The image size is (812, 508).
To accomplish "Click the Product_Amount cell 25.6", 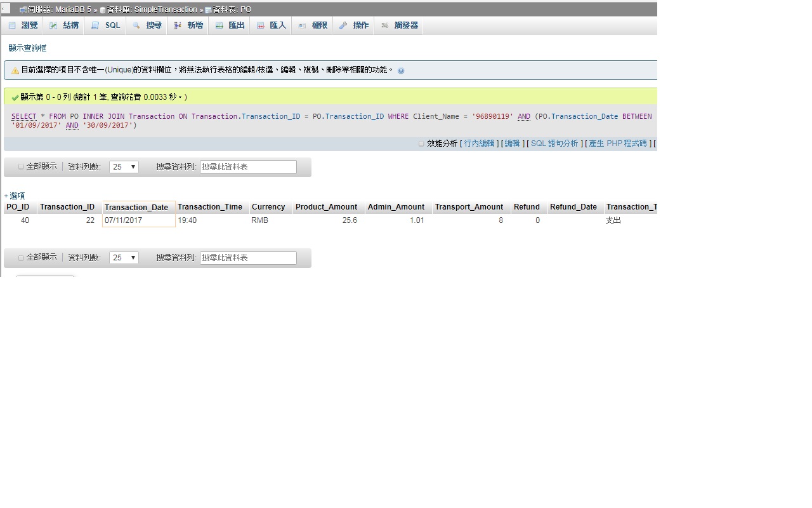I will click(x=329, y=220).
